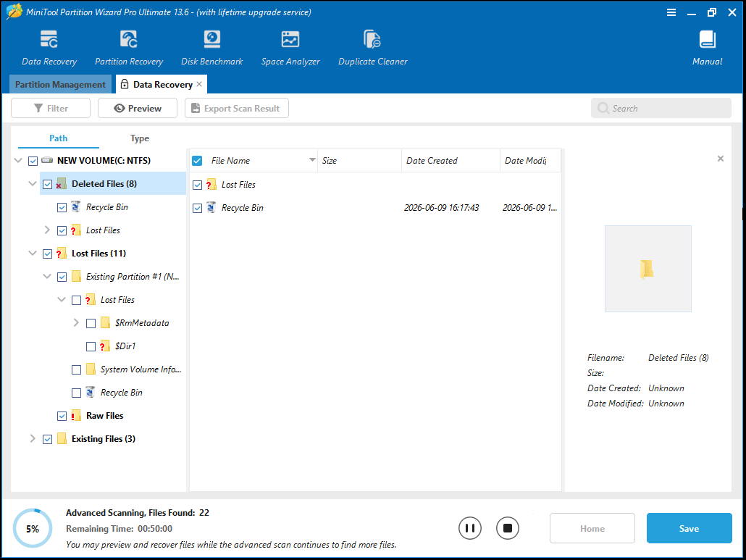
Task: Close the preview pane
Action: click(721, 159)
